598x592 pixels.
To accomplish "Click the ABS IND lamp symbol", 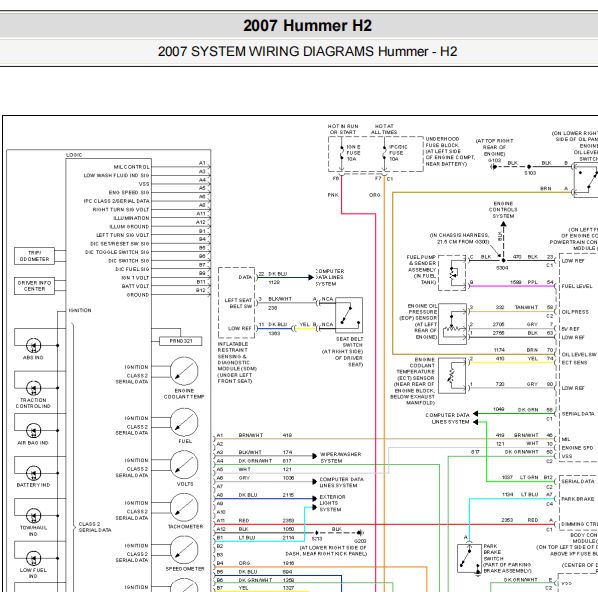I will (x=33, y=346).
